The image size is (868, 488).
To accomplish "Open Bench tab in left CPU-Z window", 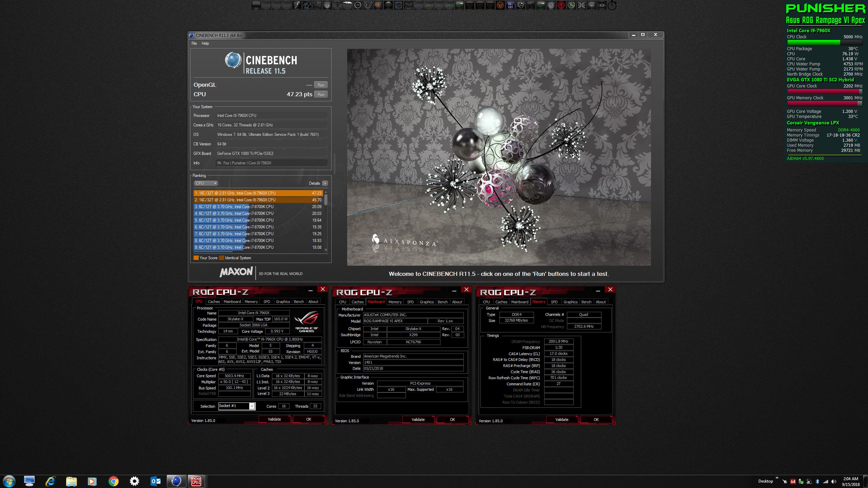I will click(x=299, y=302).
